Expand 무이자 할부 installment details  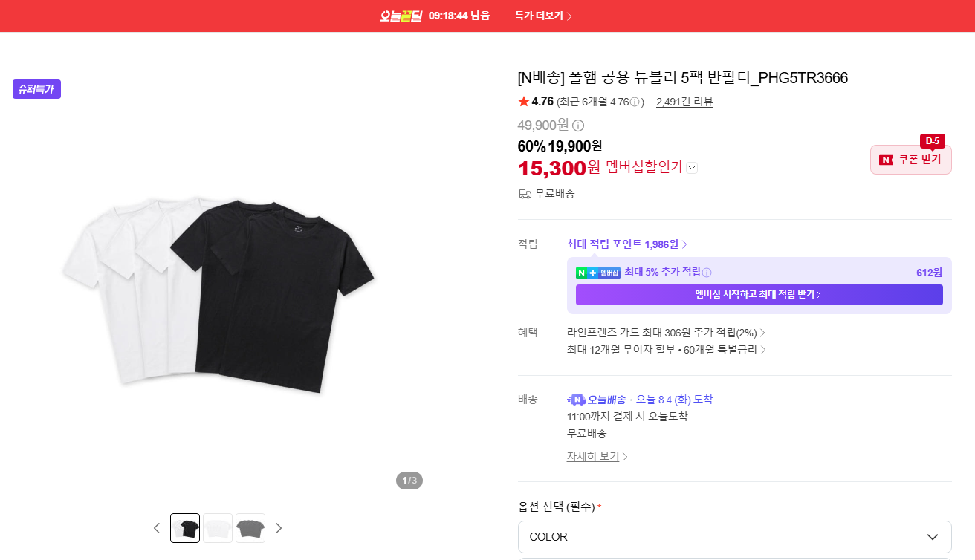[666, 350]
